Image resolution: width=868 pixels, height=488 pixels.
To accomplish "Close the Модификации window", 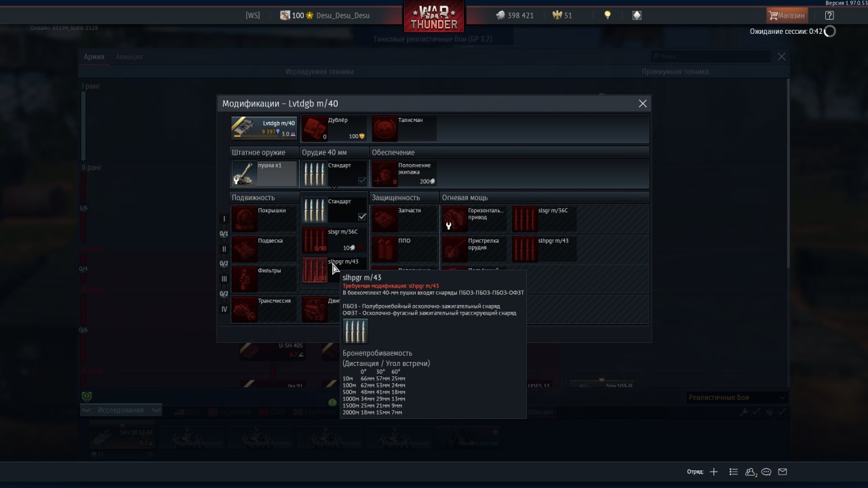I will coord(643,104).
